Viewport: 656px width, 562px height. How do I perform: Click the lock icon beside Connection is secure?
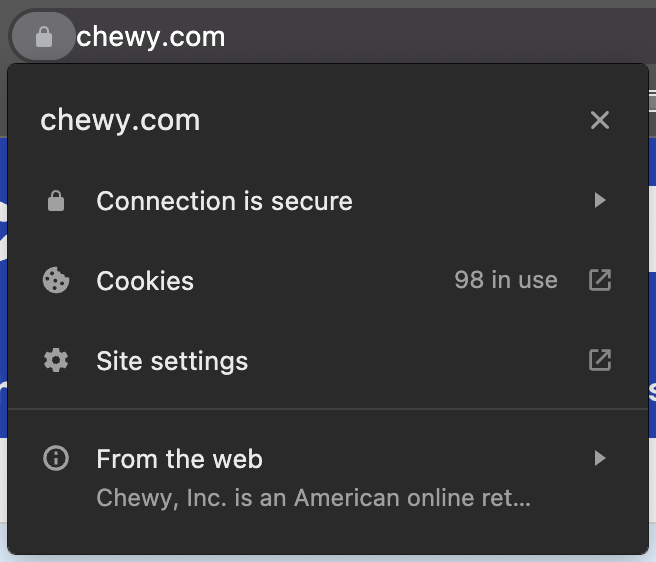(x=56, y=201)
